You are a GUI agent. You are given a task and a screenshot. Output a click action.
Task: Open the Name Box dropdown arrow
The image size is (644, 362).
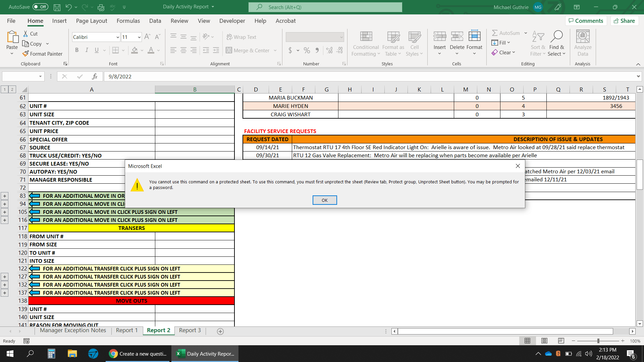coord(40,76)
